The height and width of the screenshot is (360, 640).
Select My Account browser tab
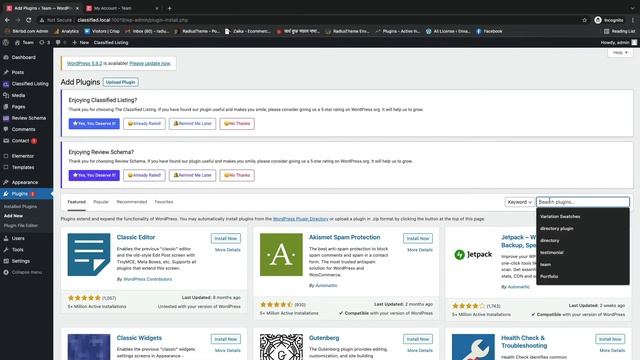[x=121, y=8]
